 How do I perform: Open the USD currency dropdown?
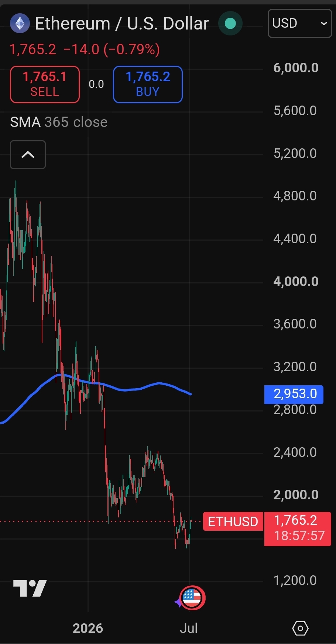[x=299, y=23]
